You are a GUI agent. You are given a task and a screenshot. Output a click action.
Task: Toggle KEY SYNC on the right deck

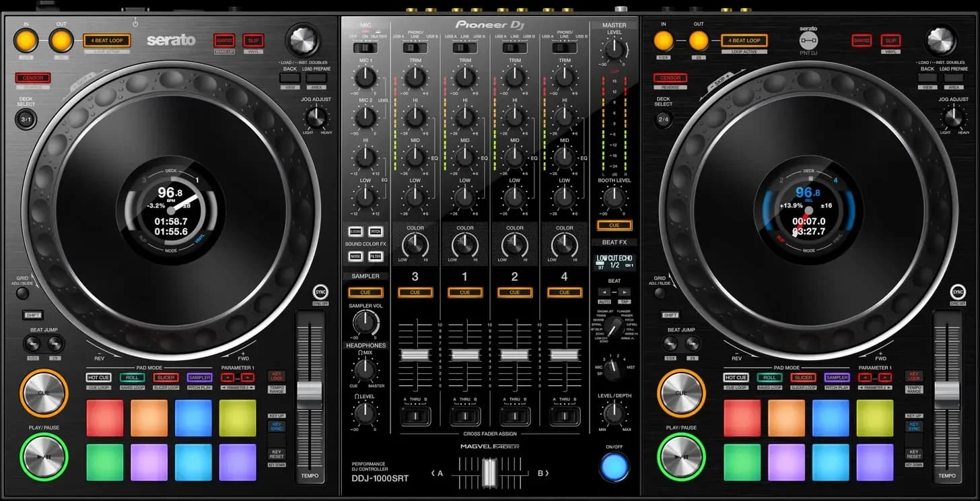point(913,426)
